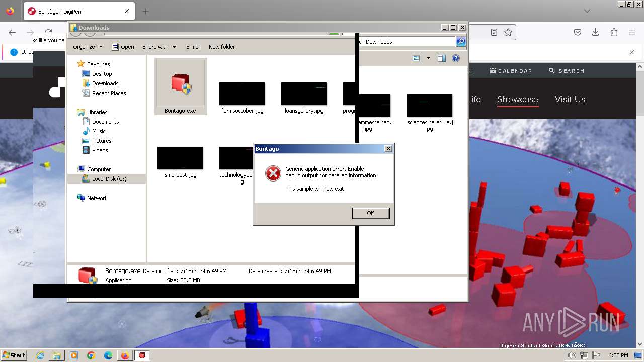Bookmark this page with star icon
Screen dimensions: 644x362
tap(508, 32)
